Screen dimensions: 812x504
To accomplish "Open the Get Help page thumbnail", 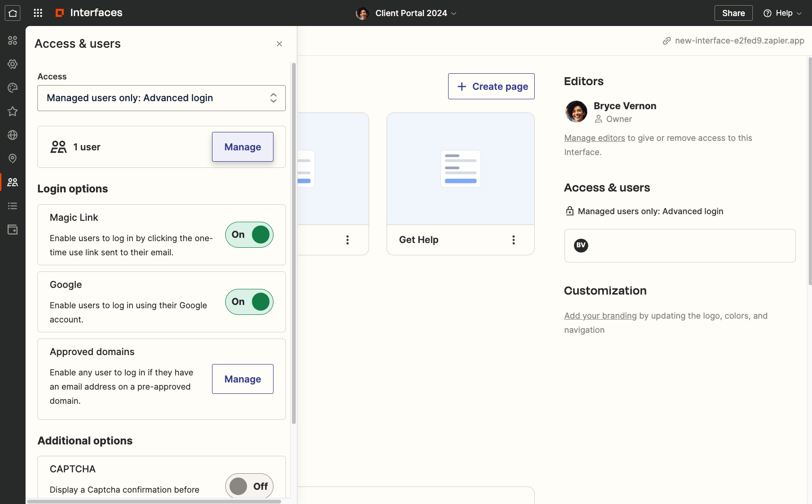I will (x=460, y=169).
